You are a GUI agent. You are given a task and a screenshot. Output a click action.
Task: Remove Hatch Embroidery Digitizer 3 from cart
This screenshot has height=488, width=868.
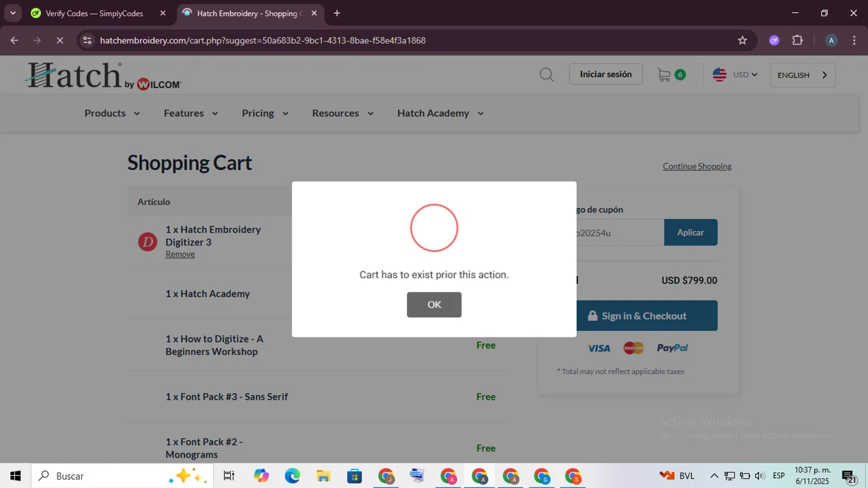[x=180, y=254]
